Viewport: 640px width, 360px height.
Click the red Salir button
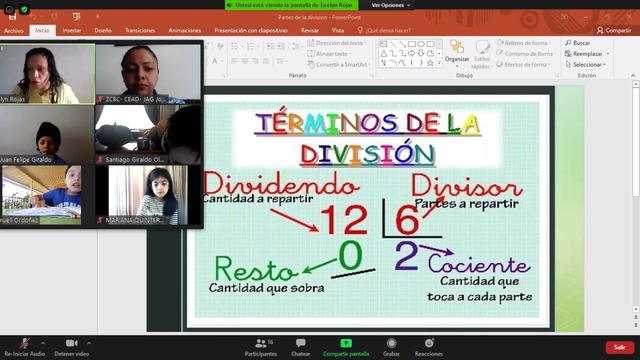click(620, 347)
